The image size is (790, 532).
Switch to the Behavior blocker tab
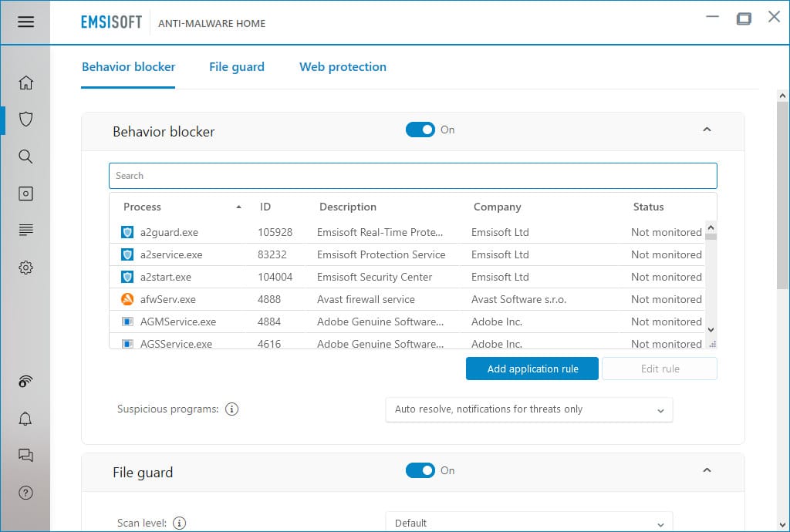pyautogui.click(x=129, y=67)
